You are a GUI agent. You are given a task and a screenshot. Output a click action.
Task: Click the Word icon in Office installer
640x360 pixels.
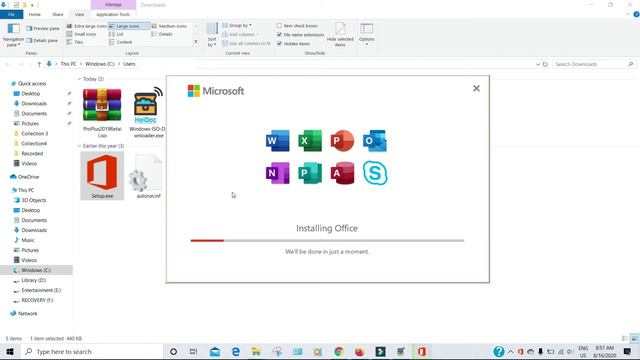coord(278,141)
